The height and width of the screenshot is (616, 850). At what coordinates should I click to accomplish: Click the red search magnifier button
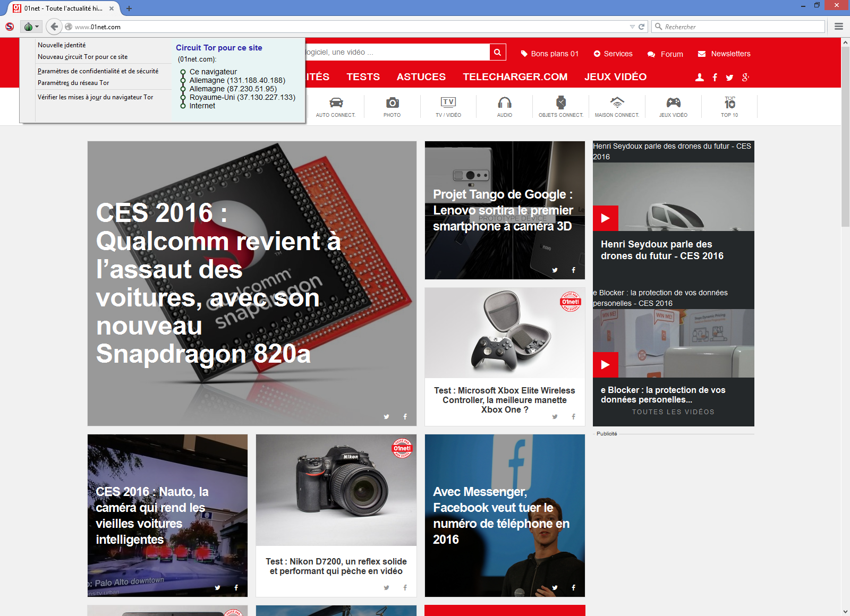497,52
